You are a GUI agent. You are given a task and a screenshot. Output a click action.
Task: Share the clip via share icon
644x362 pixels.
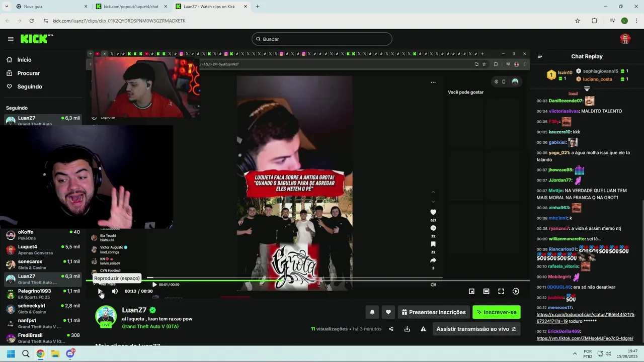coord(391,329)
